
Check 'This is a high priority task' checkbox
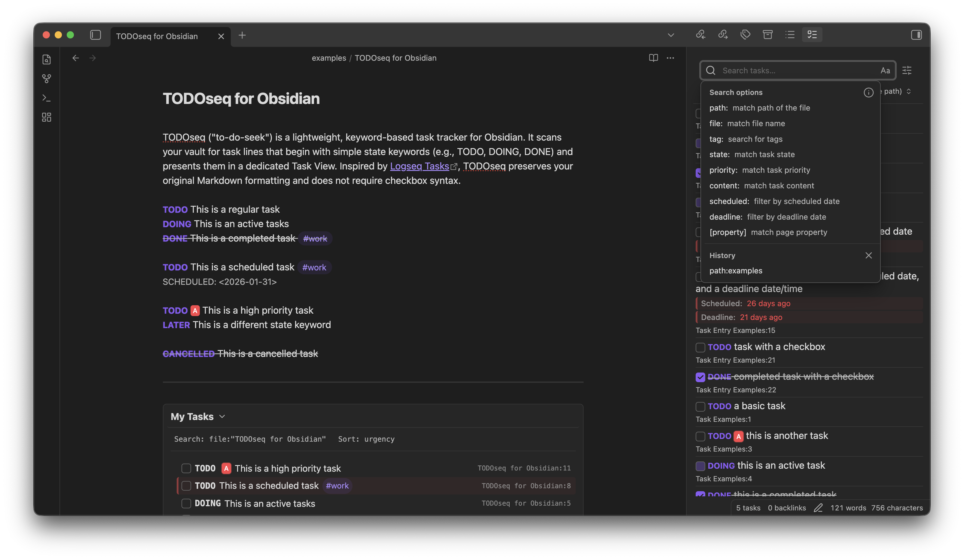coord(186,468)
